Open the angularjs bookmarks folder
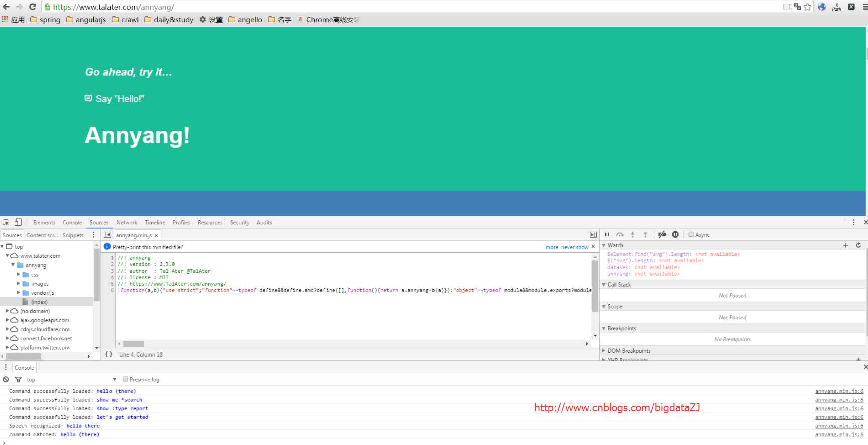The width and height of the screenshot is (868, 445). click(x=86, y=19)
